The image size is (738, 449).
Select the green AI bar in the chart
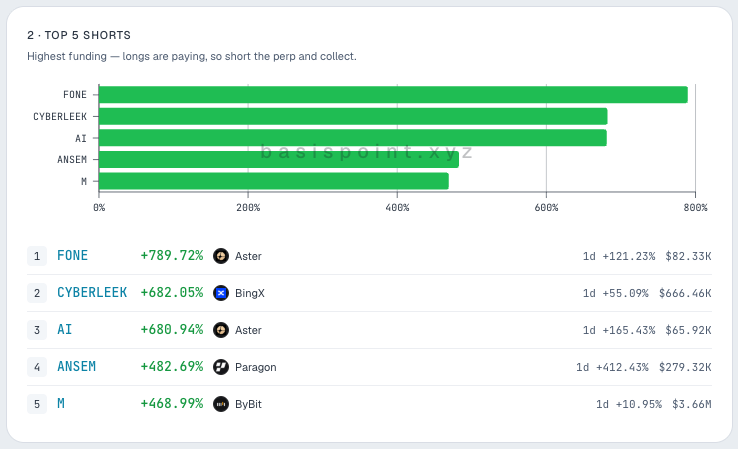[353, 138]
